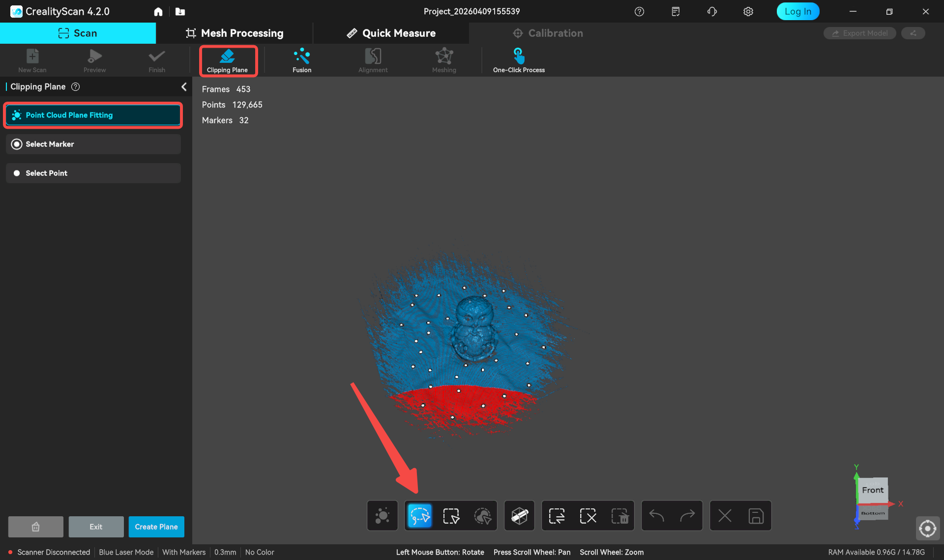The height and width of the screenshot is (560, 944).
Task: Open the project folder icon
Action: (180, 11)
